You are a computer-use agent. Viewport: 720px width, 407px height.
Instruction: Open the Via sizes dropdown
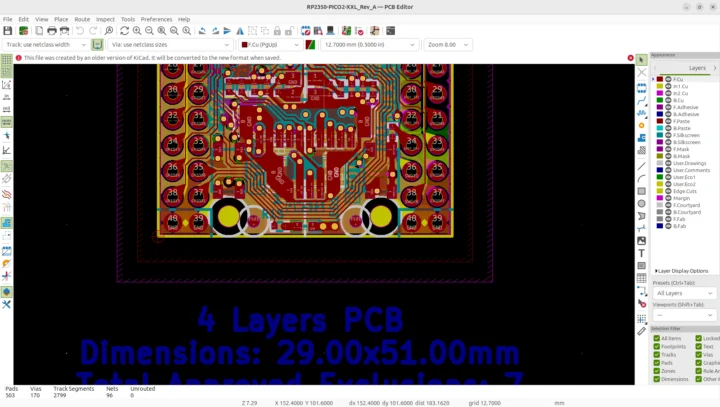coord(170,45)
